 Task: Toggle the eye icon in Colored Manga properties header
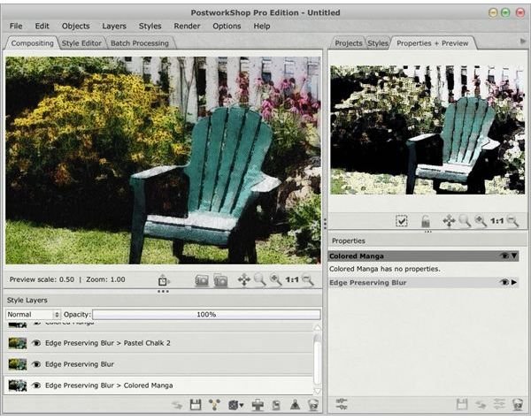tap(504, 256)
